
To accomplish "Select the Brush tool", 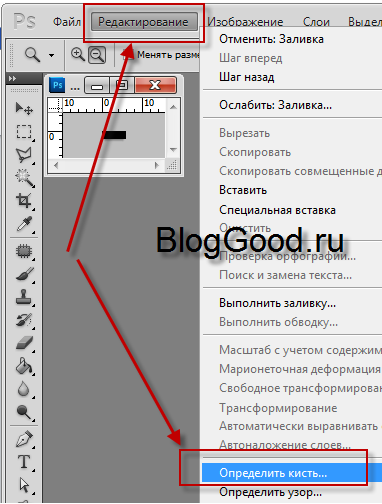I will 25,274.
